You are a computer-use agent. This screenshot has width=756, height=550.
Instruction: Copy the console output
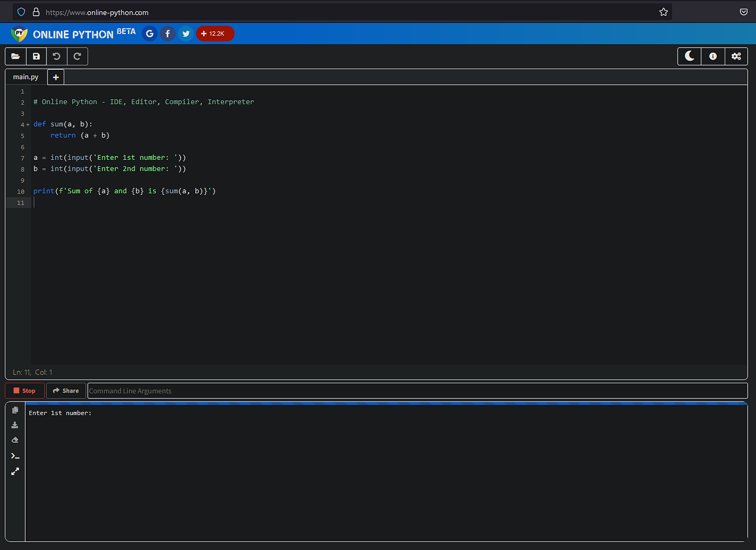click(x=15, y=410)
